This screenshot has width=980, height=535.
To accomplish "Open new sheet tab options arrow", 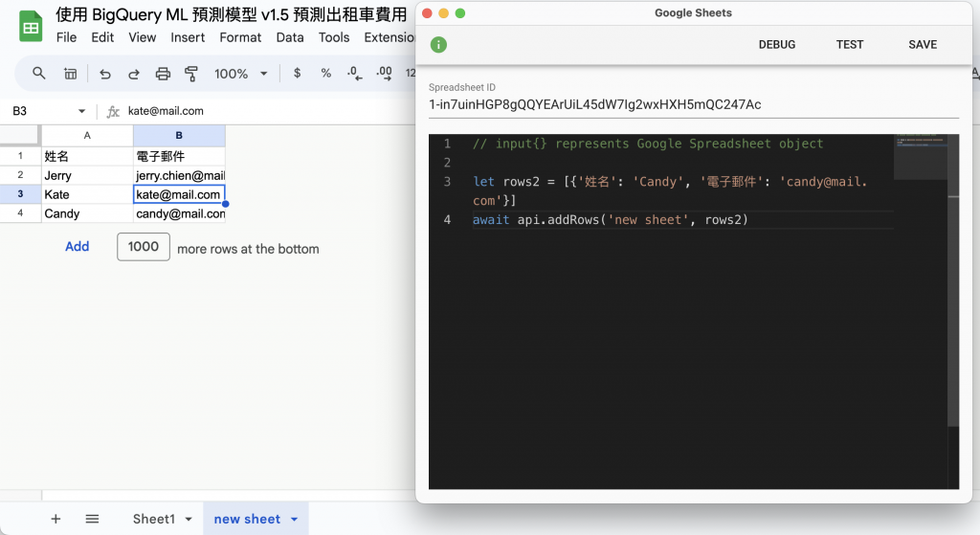I will 295,520.
